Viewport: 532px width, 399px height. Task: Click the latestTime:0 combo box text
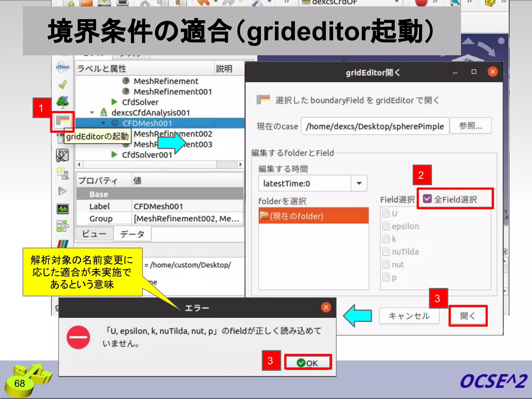(287, 183)
